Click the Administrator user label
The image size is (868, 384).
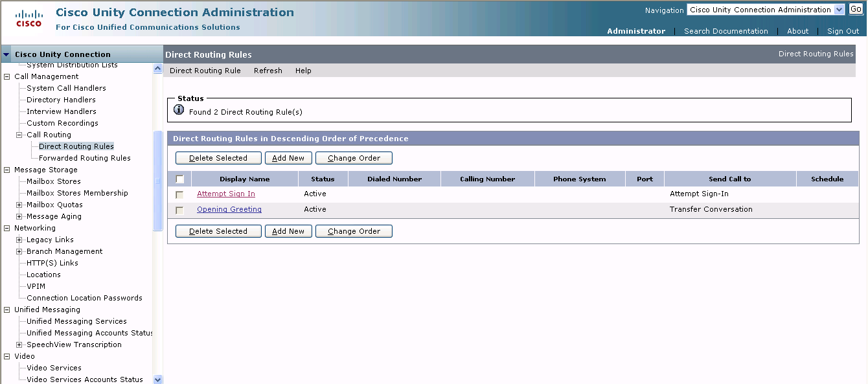pos(635,31)
